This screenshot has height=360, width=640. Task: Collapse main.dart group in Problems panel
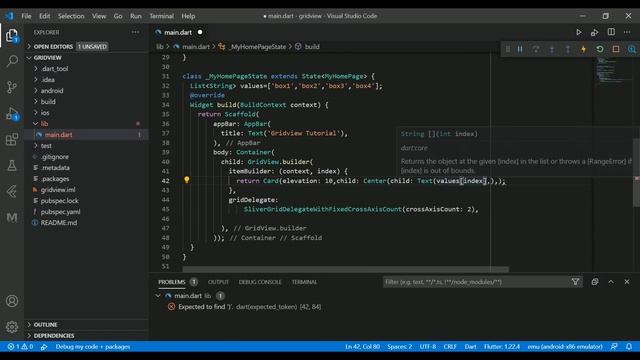coord(158,296)
